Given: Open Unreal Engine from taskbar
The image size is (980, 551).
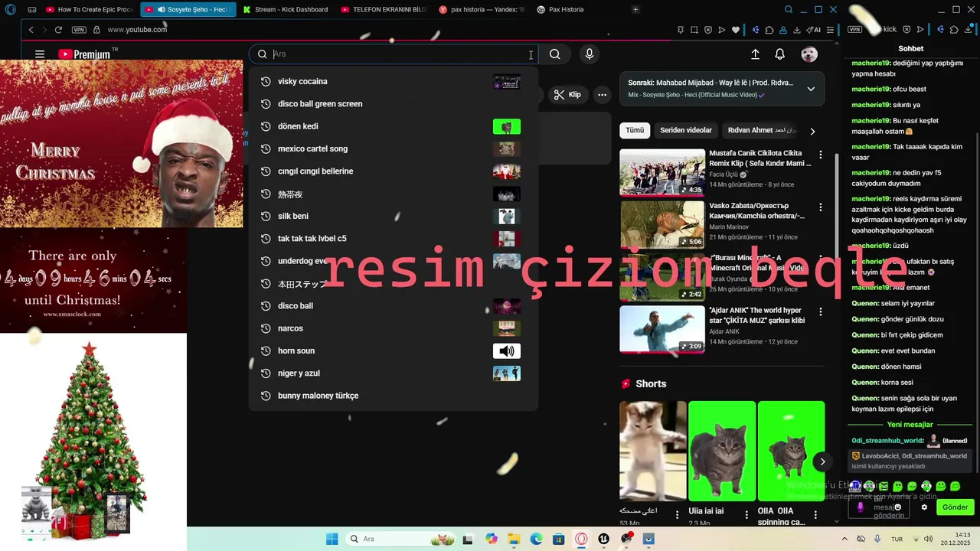Looking at the screenshot, I should point(604,539).
